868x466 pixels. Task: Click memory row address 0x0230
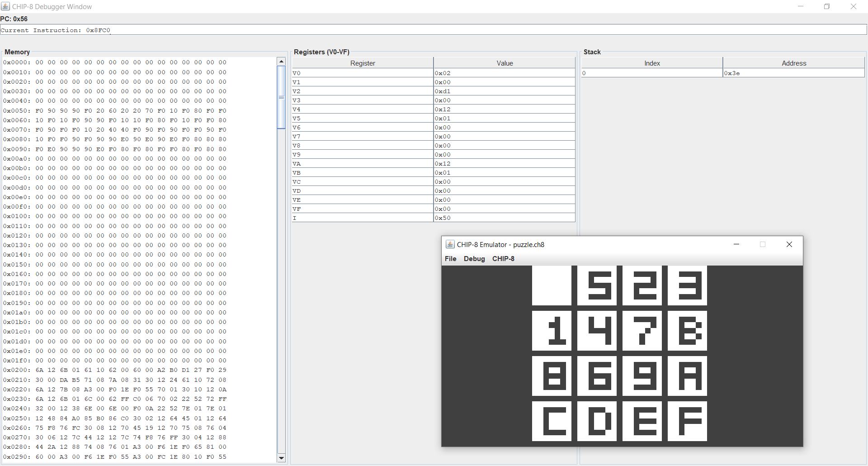17,399
